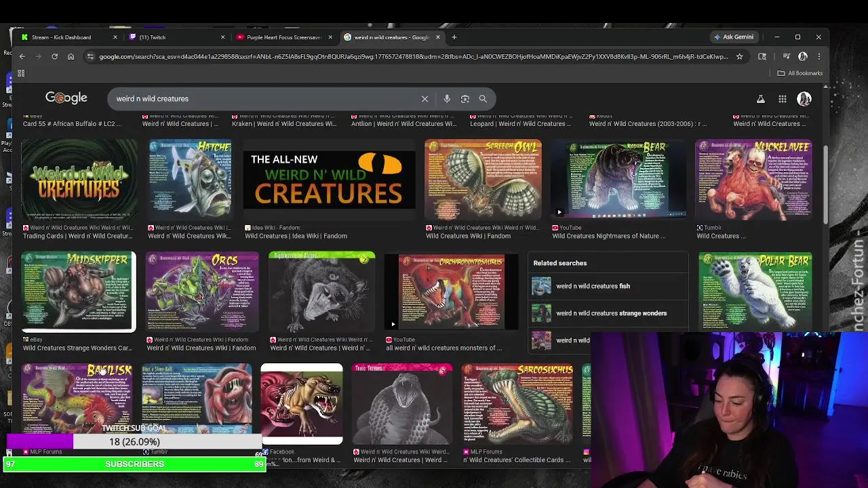This screenshot has width=868, height=488.
Task: Open the Basilisk card image
Action: 77,400
